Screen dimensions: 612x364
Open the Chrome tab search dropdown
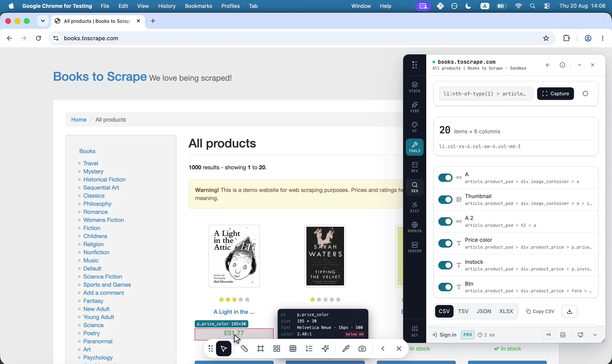[43, 21]
